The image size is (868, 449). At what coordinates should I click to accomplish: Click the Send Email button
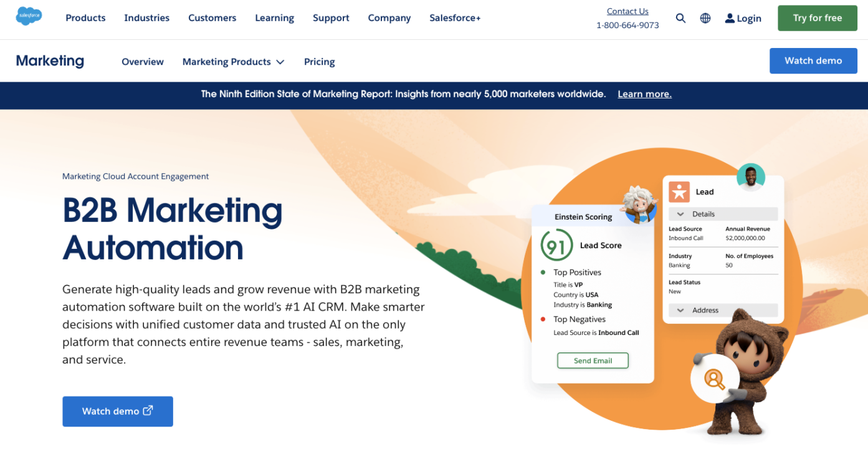[x=593, y=360]
